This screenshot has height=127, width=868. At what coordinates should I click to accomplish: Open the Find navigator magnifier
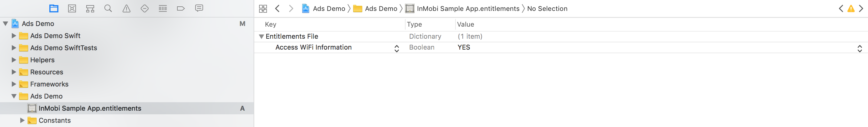click(108, 8)
